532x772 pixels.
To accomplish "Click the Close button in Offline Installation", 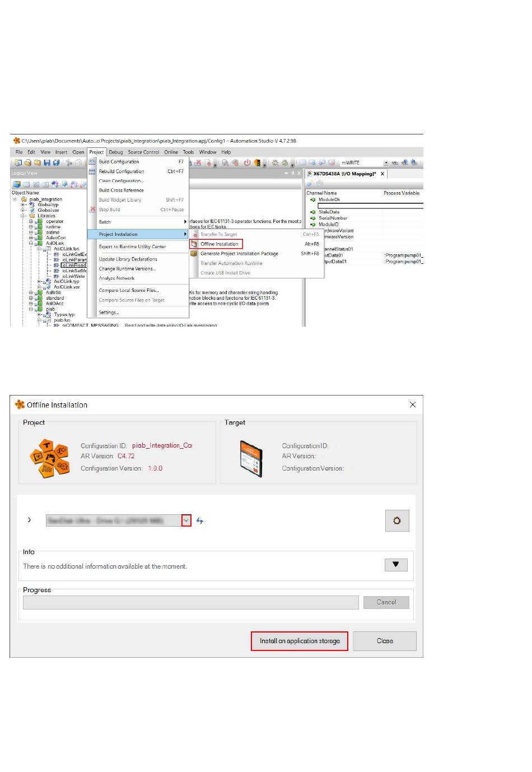I will 385,641.
